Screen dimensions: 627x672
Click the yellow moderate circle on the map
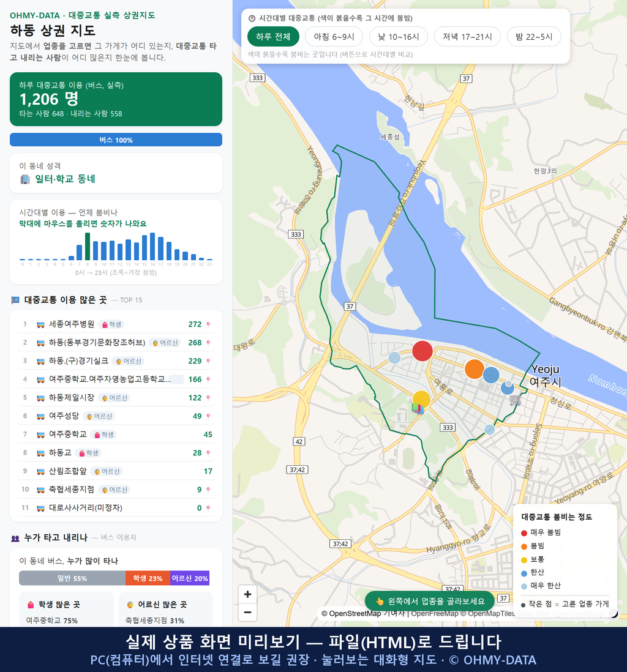click(x=421, y=400)
